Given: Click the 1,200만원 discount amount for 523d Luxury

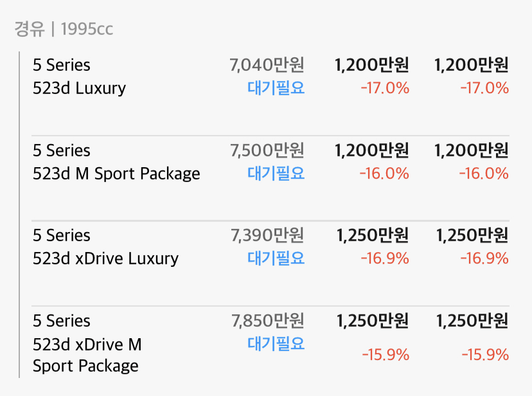Looking at the screenshot, I should pos(371,65).
